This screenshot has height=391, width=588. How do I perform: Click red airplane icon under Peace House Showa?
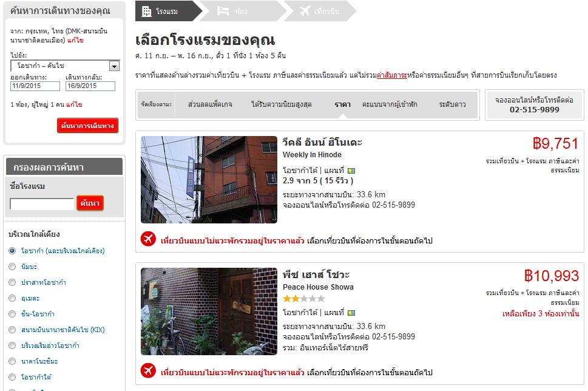pyautogui.click(x=148, y=371)
